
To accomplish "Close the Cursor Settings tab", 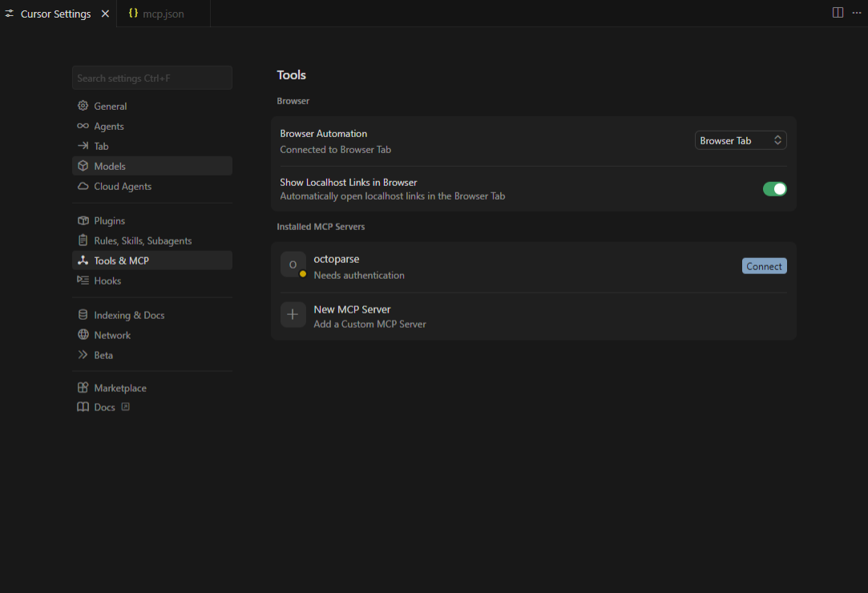I will coord(105,14).
